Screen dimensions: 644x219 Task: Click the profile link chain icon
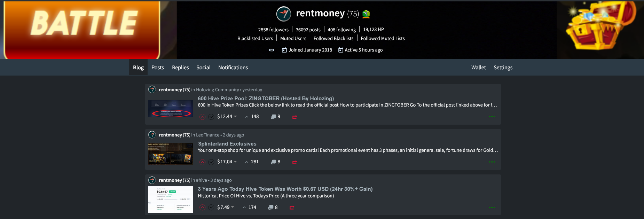coord(272,50)
